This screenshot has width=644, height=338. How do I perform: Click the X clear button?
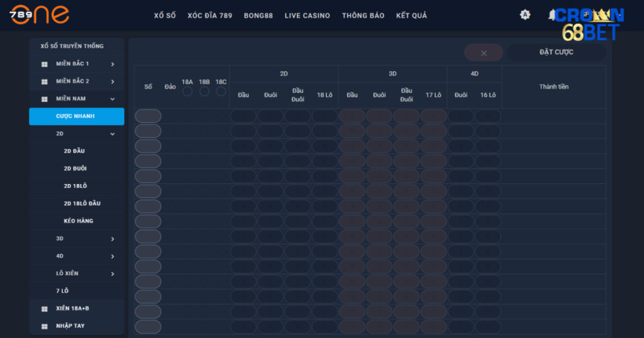tap(484, 53)
